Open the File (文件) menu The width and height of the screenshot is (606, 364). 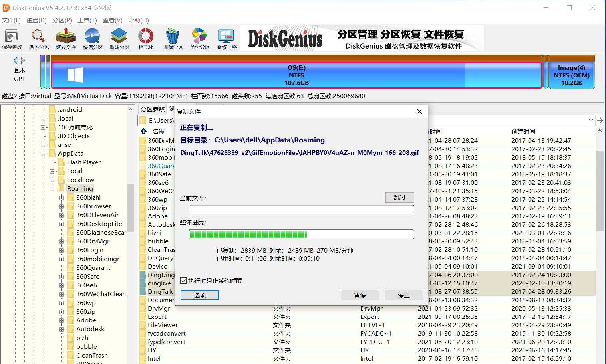[x=11, y=20]
